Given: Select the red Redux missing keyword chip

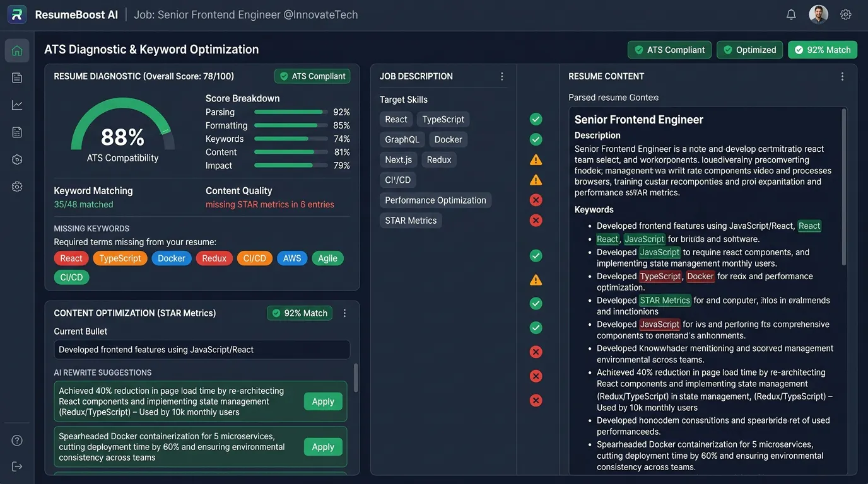Looking at the screenshot, I should click(214, 258).
